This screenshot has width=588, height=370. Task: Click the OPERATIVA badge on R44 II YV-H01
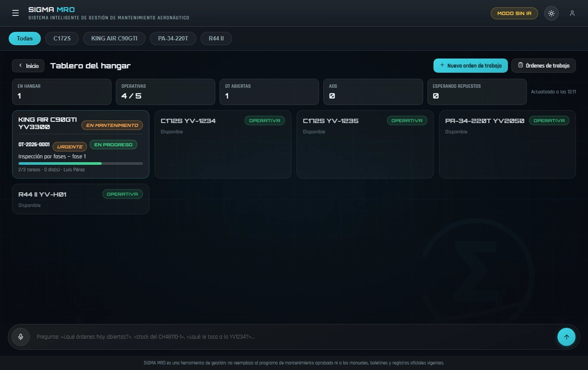click(x=123, y=194)
